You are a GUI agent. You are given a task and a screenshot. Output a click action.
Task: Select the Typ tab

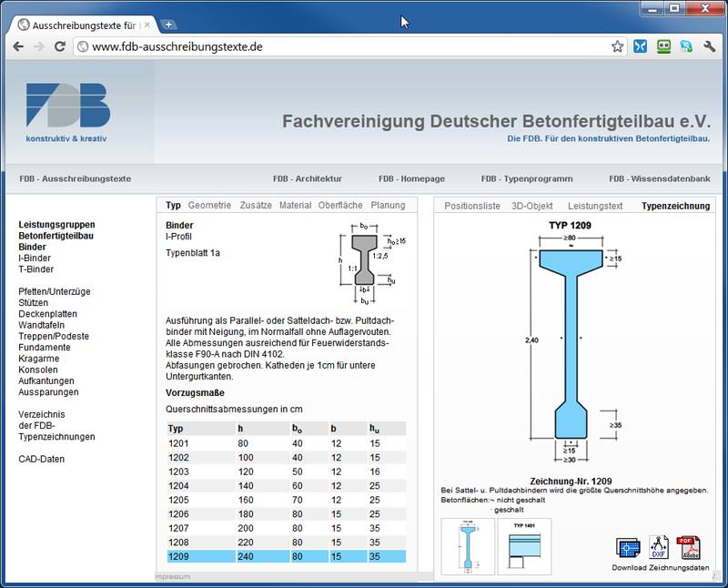tap(173, 206)
